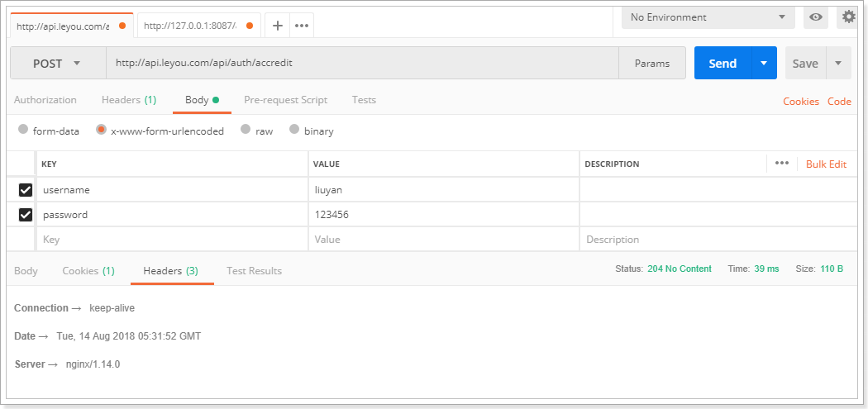The width and height of the screenshot is (868, 409).
Task: Click the Save button
Action: [x=805, y=63]
